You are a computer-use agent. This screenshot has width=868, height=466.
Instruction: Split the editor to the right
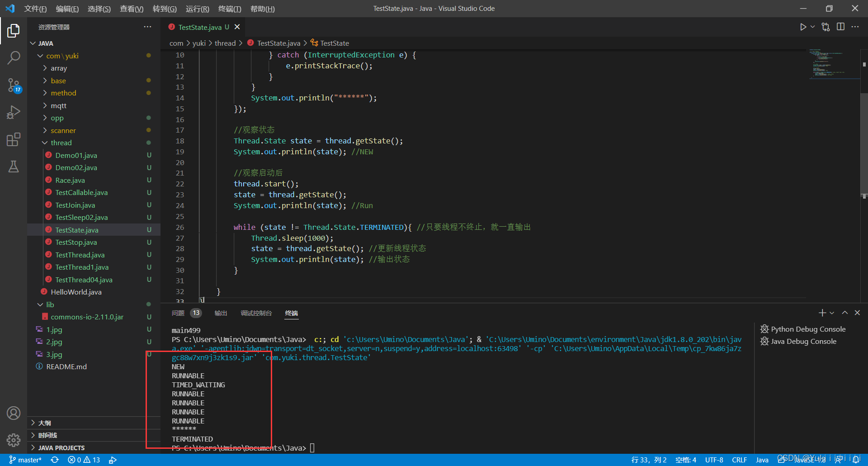840,27
